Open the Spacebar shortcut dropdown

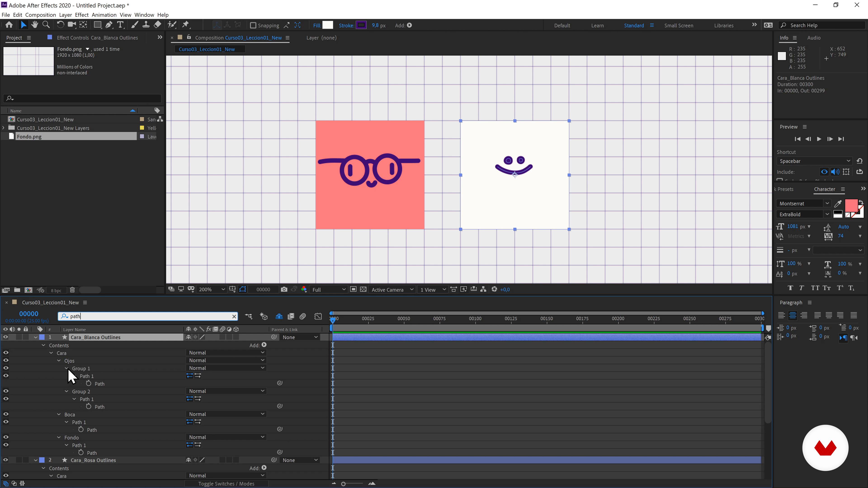[x=814, y=161]
